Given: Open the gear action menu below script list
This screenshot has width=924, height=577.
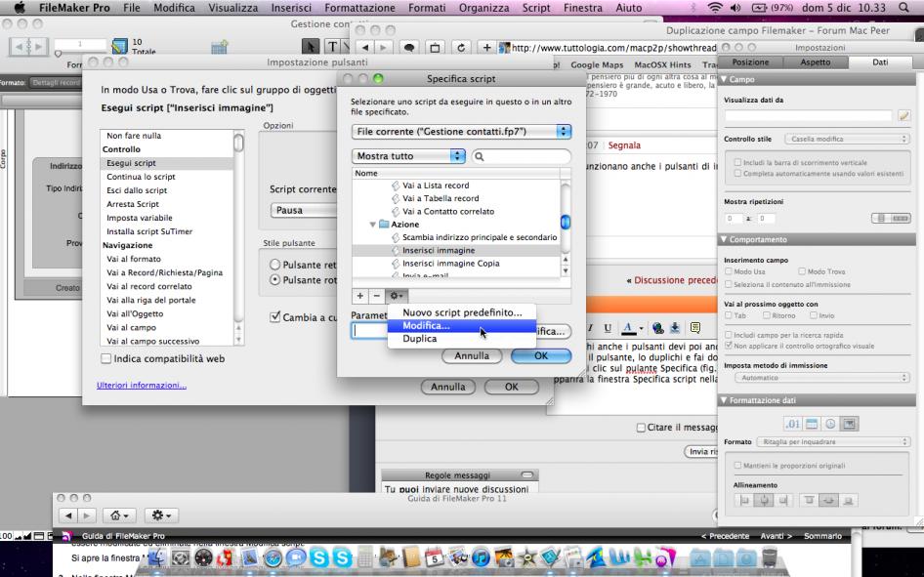Looking at the screenshot, I should click(x=399, y=294).
